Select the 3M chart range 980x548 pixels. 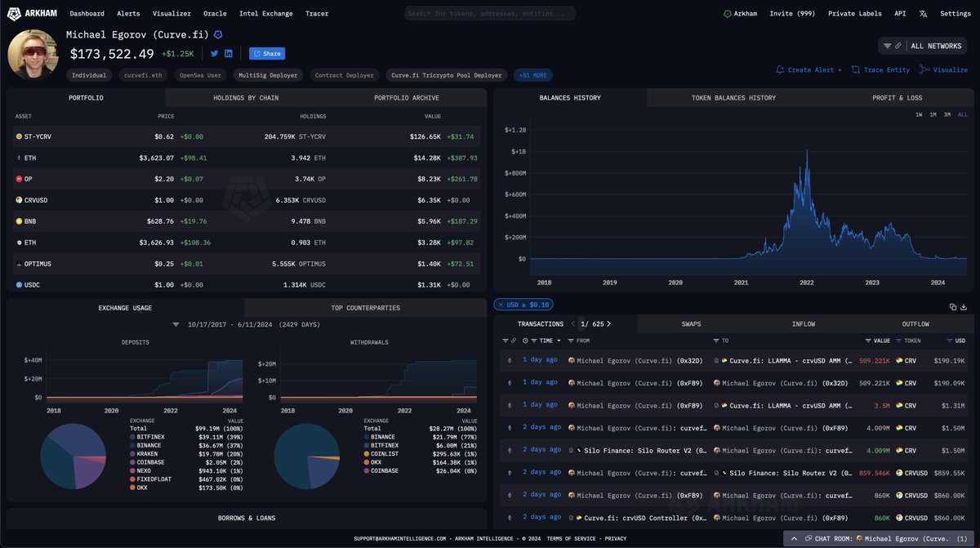pyautogui.click(x=947, y=114)
